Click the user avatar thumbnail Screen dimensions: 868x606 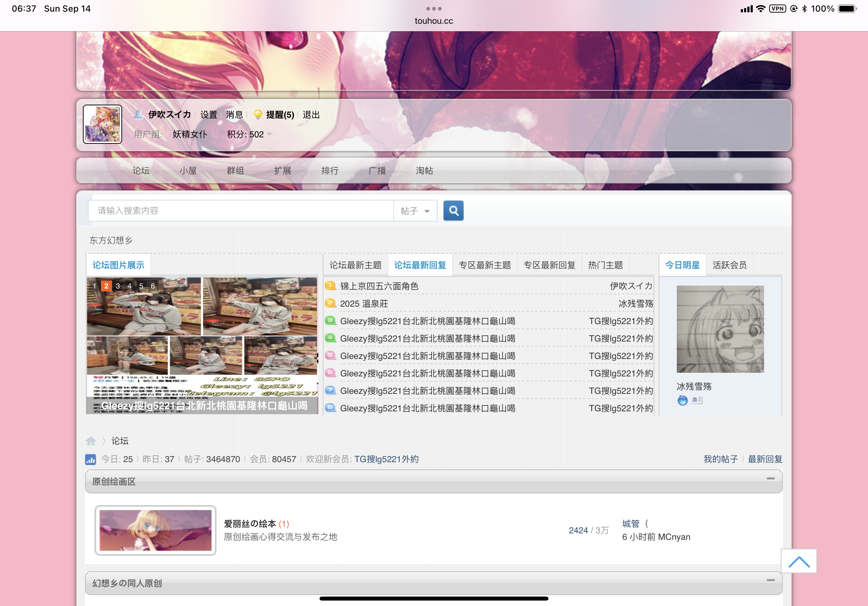[103, 124]
